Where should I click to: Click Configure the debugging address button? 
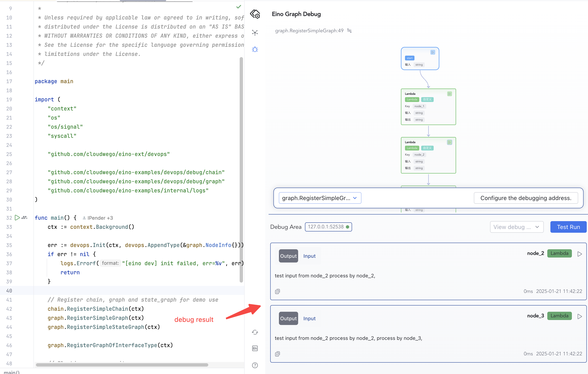525,198
